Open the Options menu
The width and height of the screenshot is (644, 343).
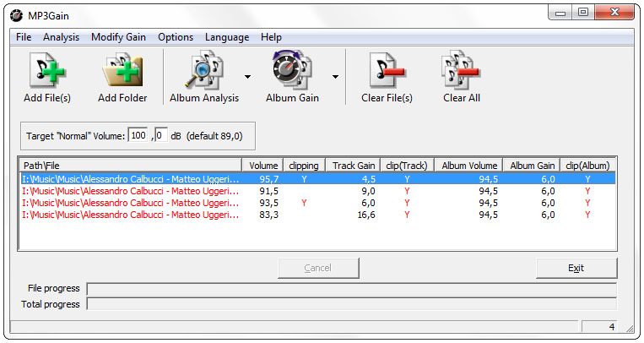176,37
